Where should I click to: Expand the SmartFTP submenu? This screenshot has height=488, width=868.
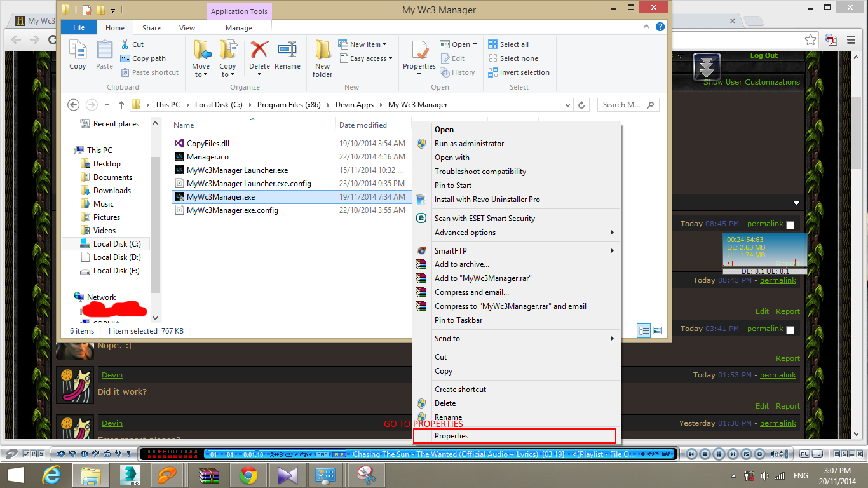(x=516, y=250)
